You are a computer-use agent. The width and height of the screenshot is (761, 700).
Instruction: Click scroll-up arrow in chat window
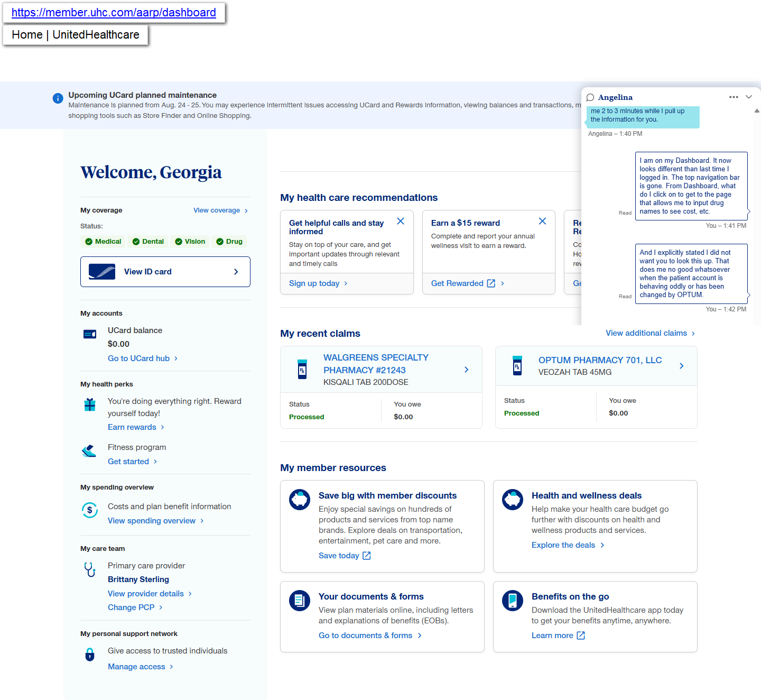tap(757, 111)
